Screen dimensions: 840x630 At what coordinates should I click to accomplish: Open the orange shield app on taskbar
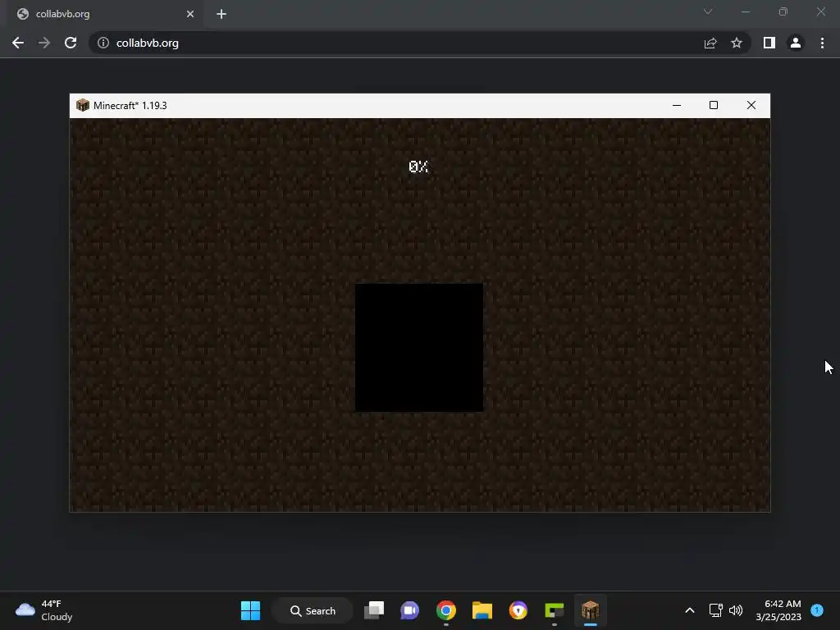[x=518, y=610]
